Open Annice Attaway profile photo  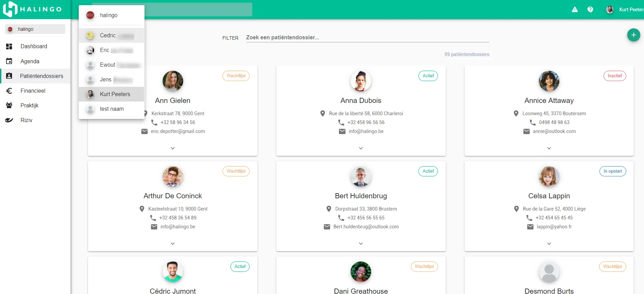549,81
